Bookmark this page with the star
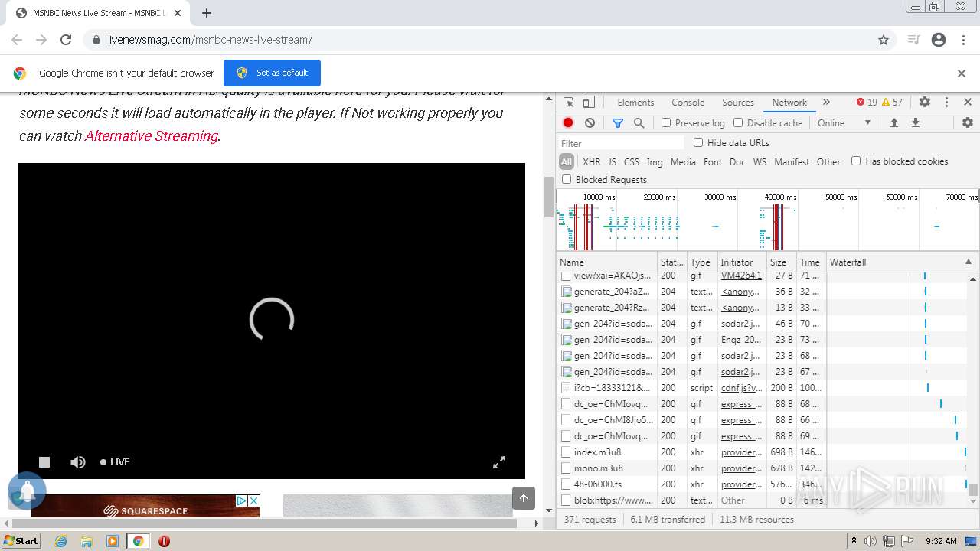The height and width of the screenshot is (551, 980). pos(884,40)
